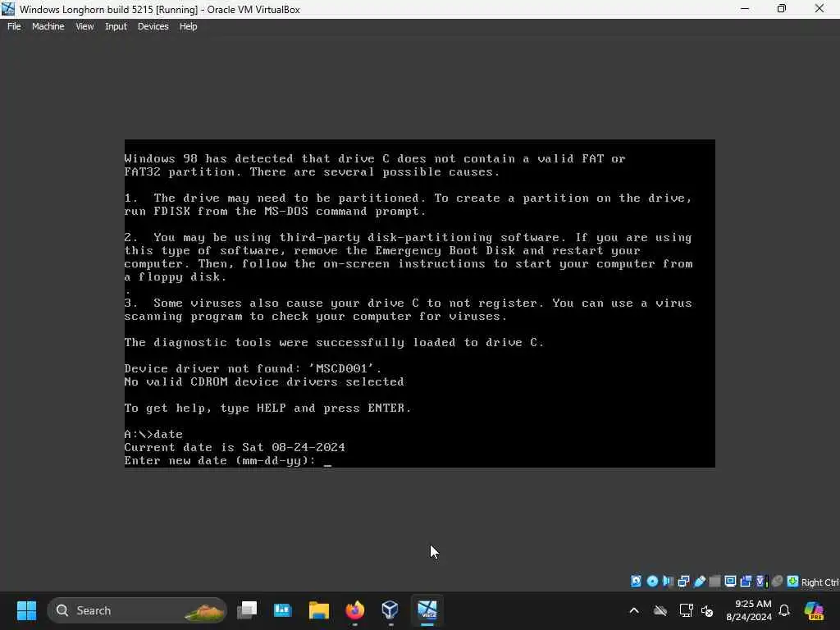The width and height of the screenshot is (840, 630).
Task: Open the Input menu
Action: click(116, 26)
